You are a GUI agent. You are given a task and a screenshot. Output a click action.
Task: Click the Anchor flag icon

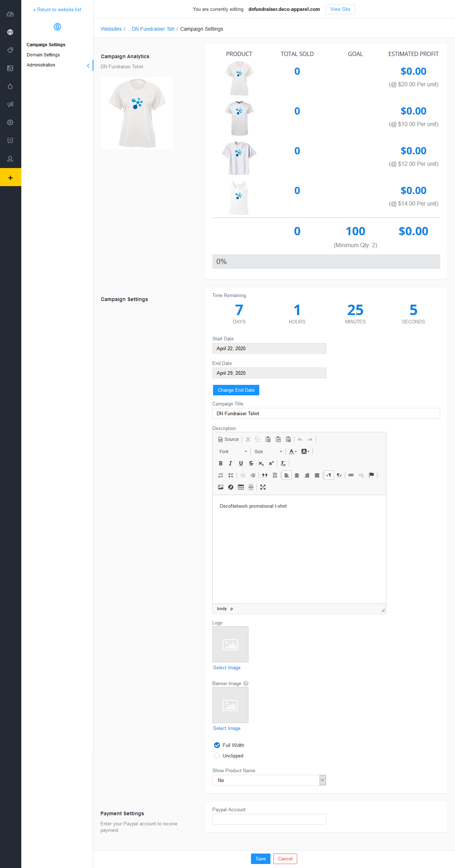click(x=371, y=475)
